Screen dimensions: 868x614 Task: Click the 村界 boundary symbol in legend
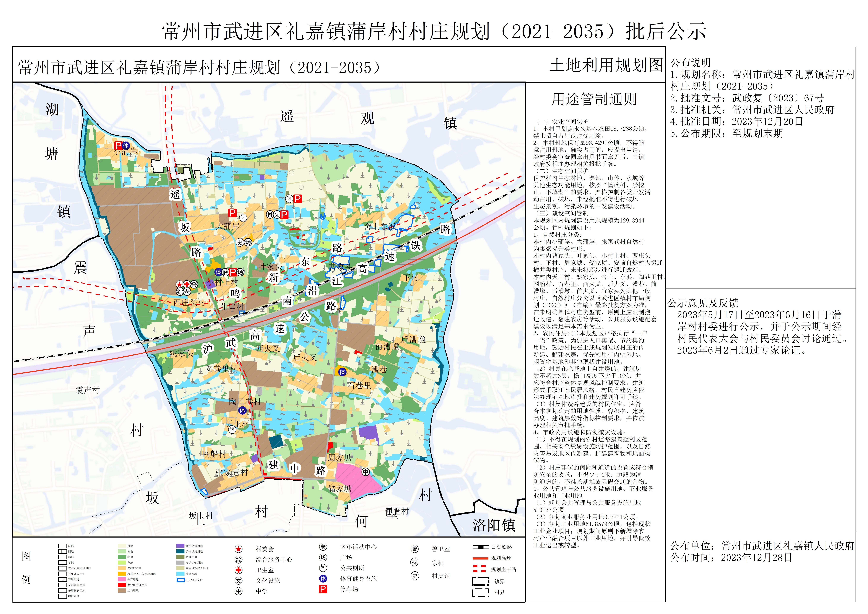(481, 592)
